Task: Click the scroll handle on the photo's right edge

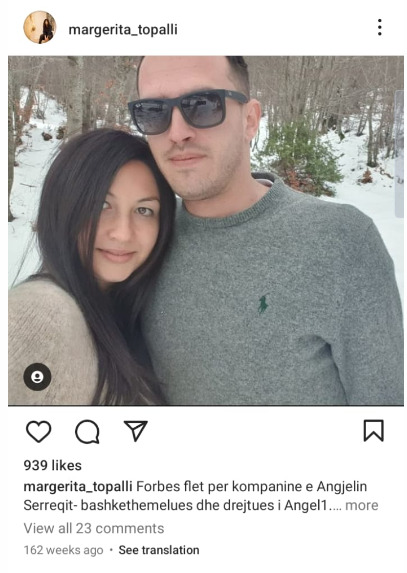Action: [399, 154]
